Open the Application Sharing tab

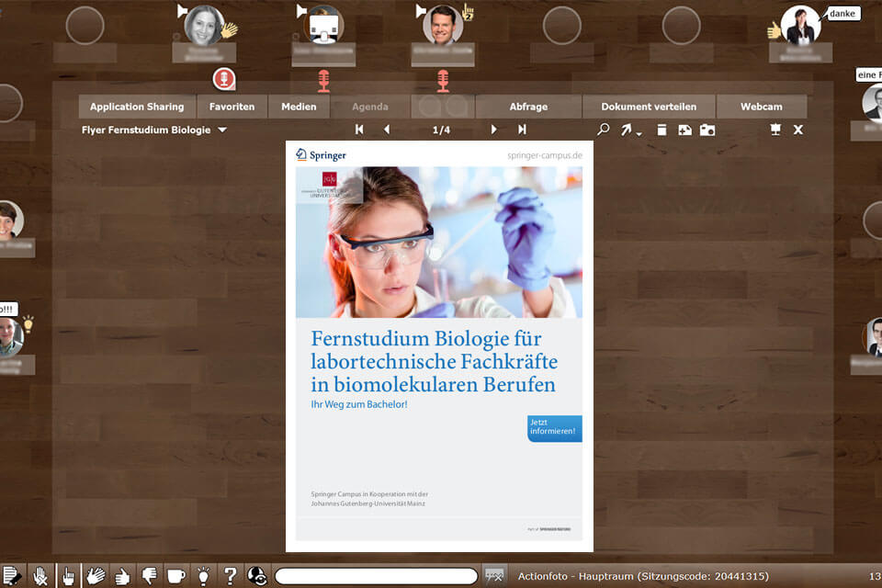pyautogui.click(x=137, y=107)
